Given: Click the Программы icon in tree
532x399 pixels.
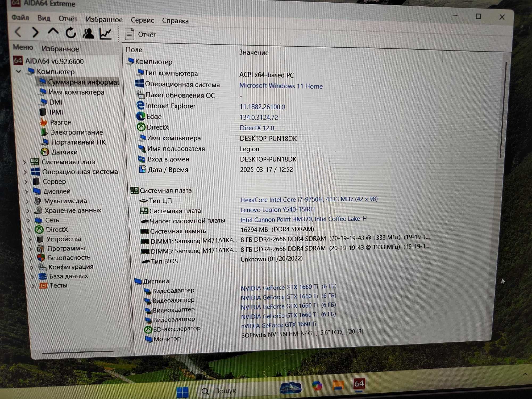Looking at the screenshot, I should [x=41, y=248].
